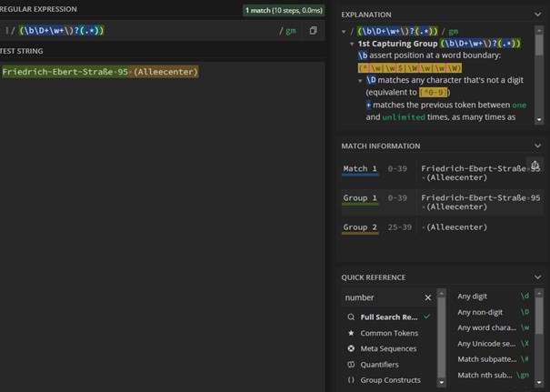
Task: Click the '1 match (10 steps, 0.0ms)' badge
Action: click(284, 11)
